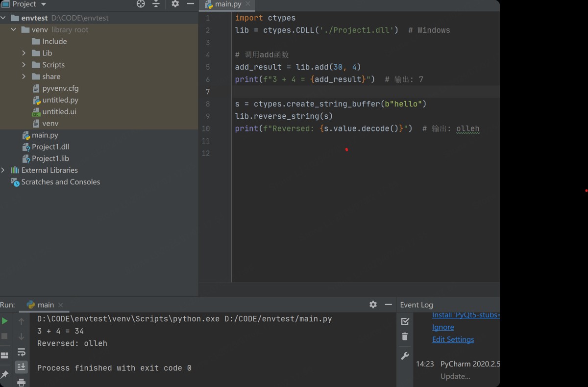Click the Stop process square icon
Viewport: 588px width, 387px height.
(5, 336)
